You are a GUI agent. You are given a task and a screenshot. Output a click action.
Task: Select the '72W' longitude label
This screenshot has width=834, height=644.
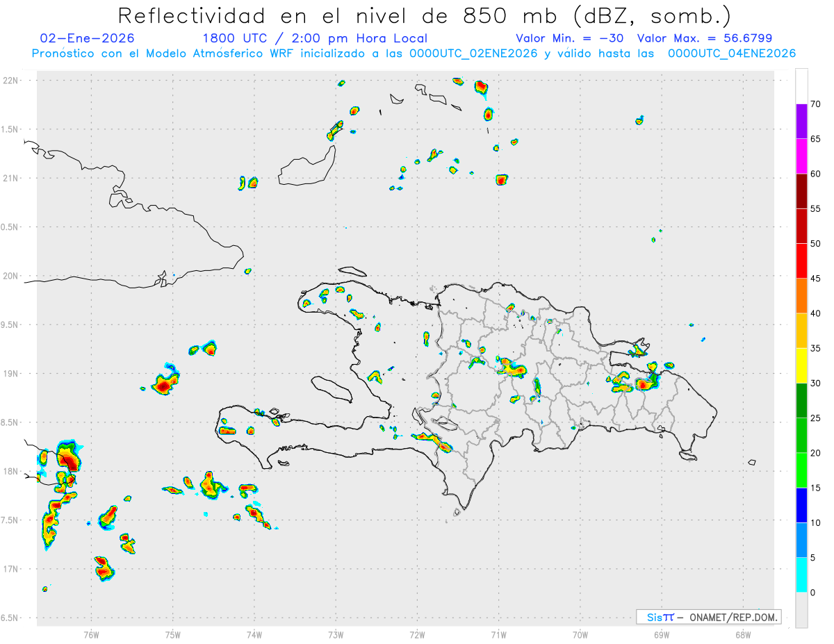pos(417,635)
